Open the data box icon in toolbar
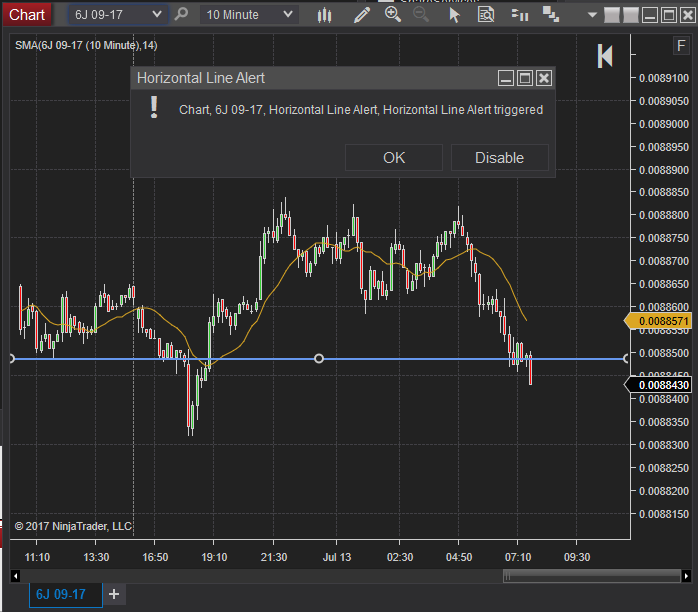Viewport: 698px width, 612px height. tap(486, 15)
